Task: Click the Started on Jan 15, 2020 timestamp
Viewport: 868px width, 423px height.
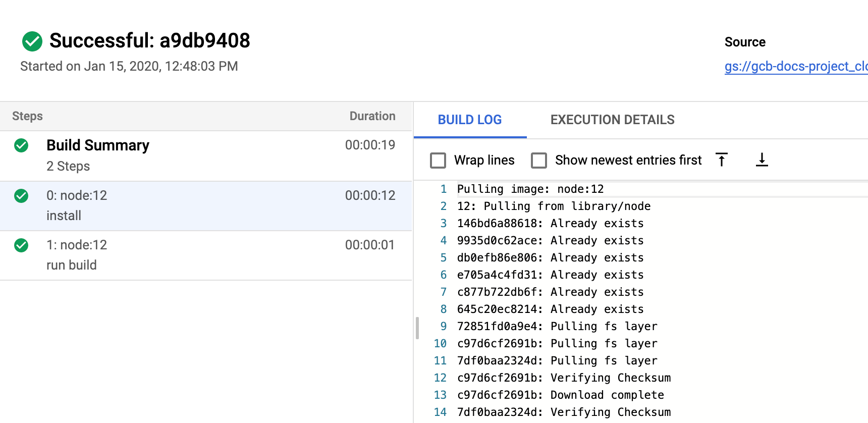Action: [129, 67]
